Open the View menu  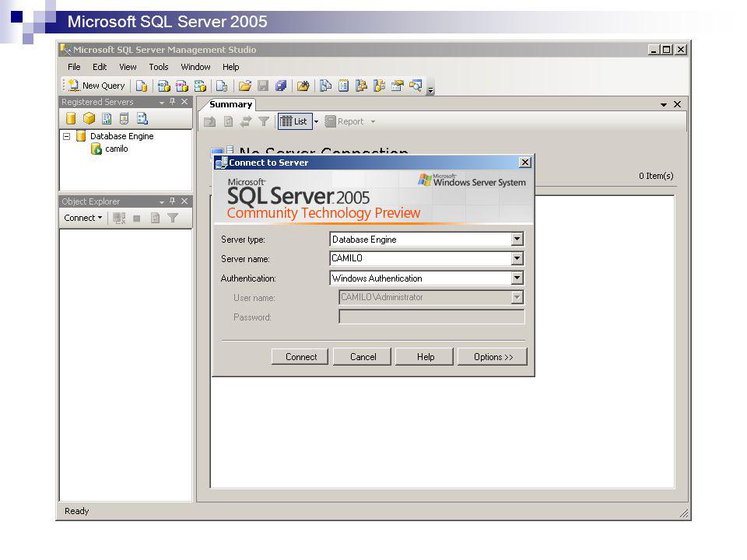[128, 67]
